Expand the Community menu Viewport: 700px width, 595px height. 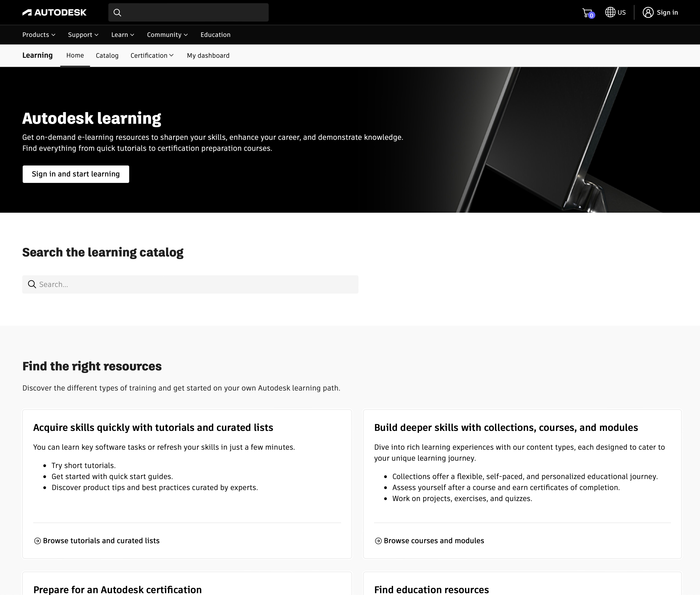click(167, 35)
